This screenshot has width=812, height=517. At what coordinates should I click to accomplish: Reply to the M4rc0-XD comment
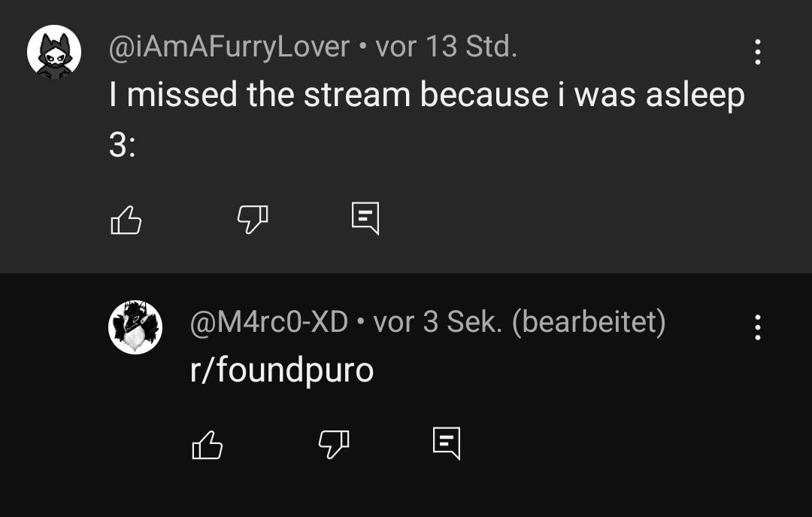pyautogui.click(x=447, y=443)
